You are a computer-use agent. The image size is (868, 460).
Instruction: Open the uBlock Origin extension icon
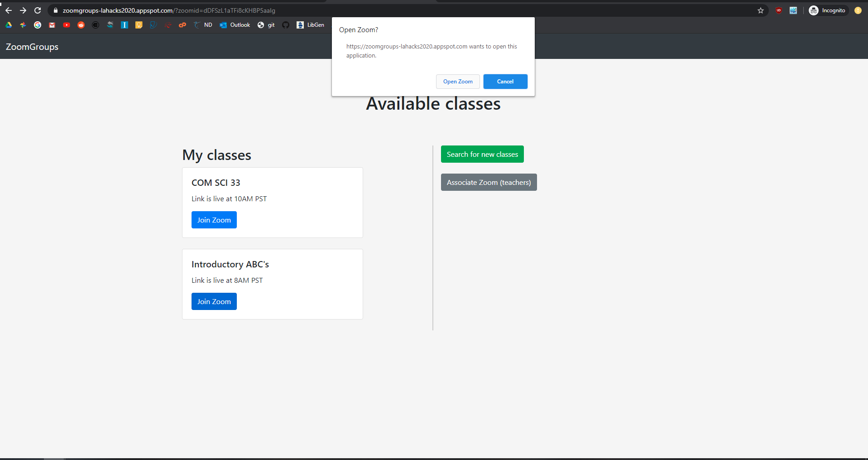[779, 10]
